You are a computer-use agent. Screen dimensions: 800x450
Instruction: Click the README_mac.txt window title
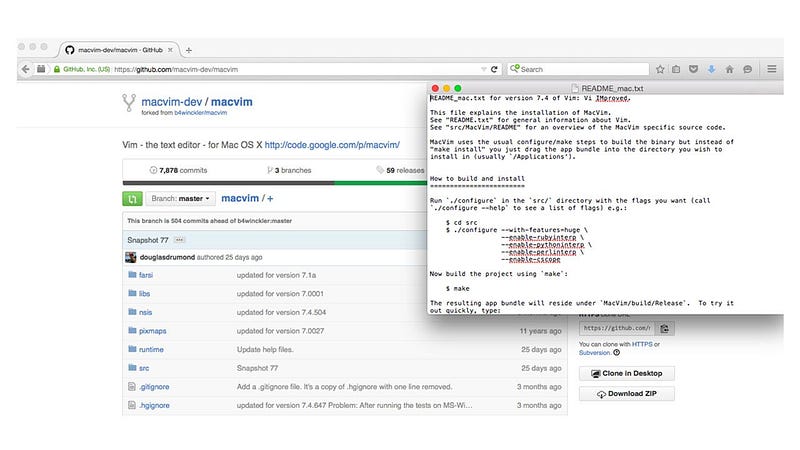612,88
